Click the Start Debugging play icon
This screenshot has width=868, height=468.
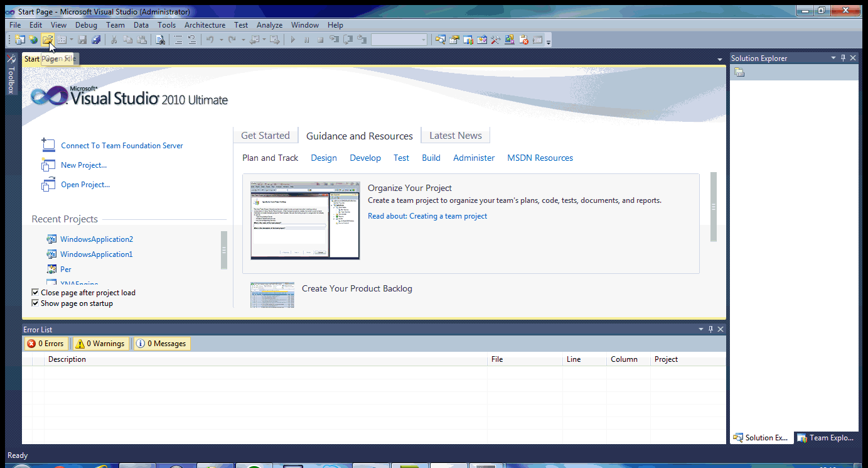point(293,40)
